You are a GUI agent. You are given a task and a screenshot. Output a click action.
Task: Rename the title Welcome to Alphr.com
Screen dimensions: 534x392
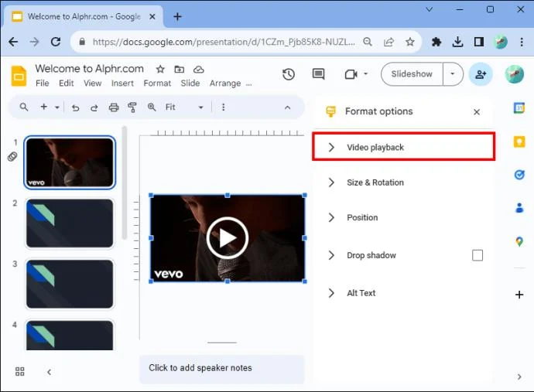click(89, 69)
